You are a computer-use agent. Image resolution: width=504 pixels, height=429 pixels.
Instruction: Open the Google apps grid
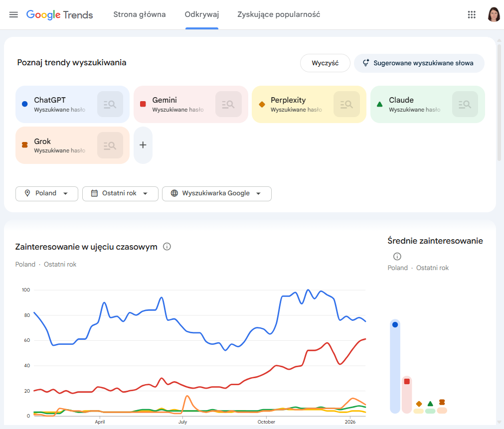[x=472, y=14]
